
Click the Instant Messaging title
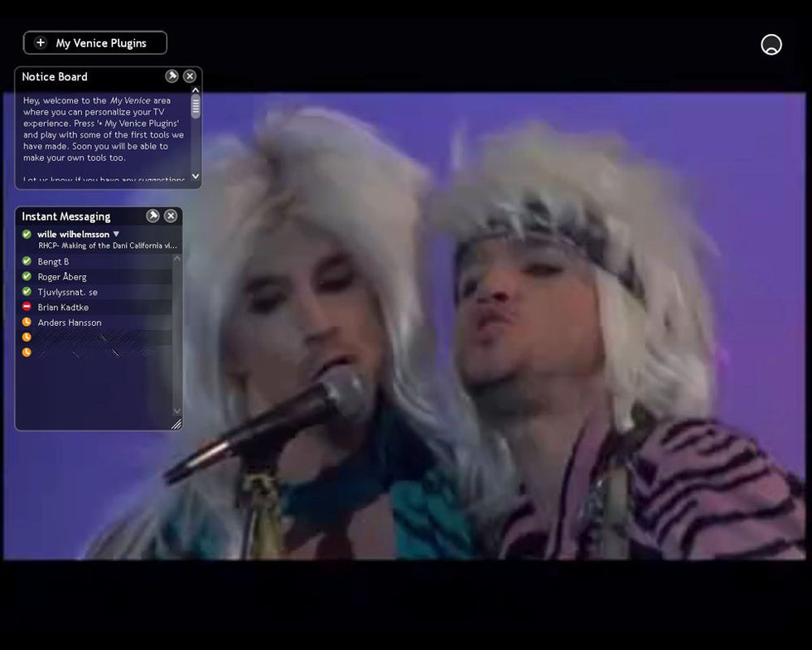(x=65, y=216)
